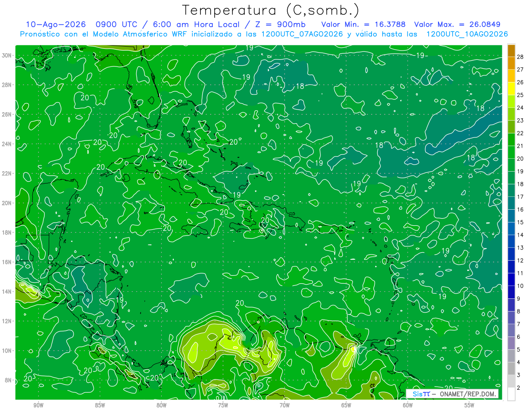Click legend swatch between 6 and 7

click(x=511, y=330)
